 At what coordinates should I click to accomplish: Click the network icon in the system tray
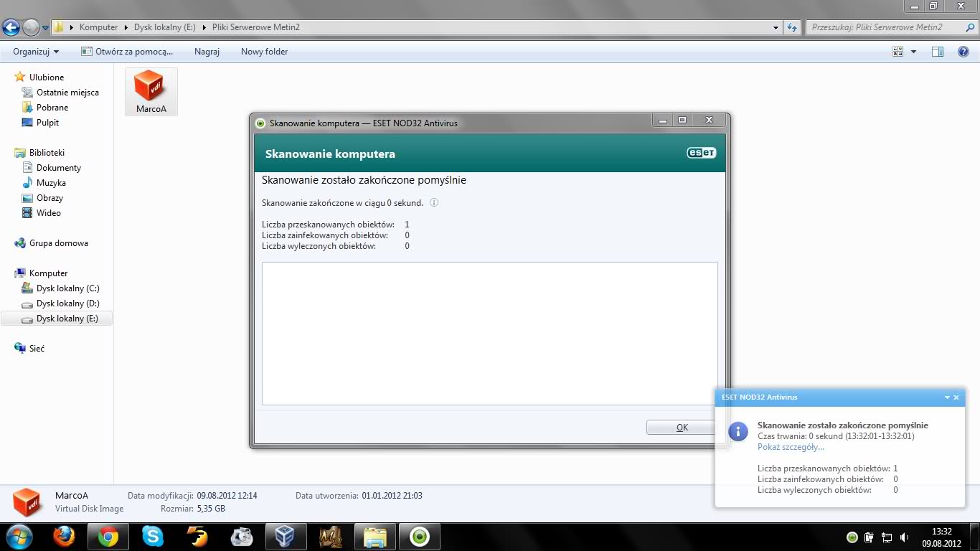click(x=886, y=537)
